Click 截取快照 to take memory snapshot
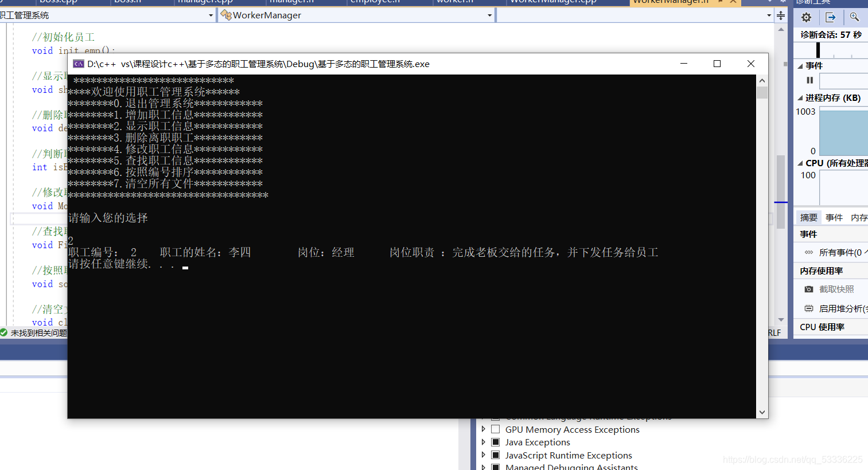Viewport: 868px width, 470px height. [836, 289]
